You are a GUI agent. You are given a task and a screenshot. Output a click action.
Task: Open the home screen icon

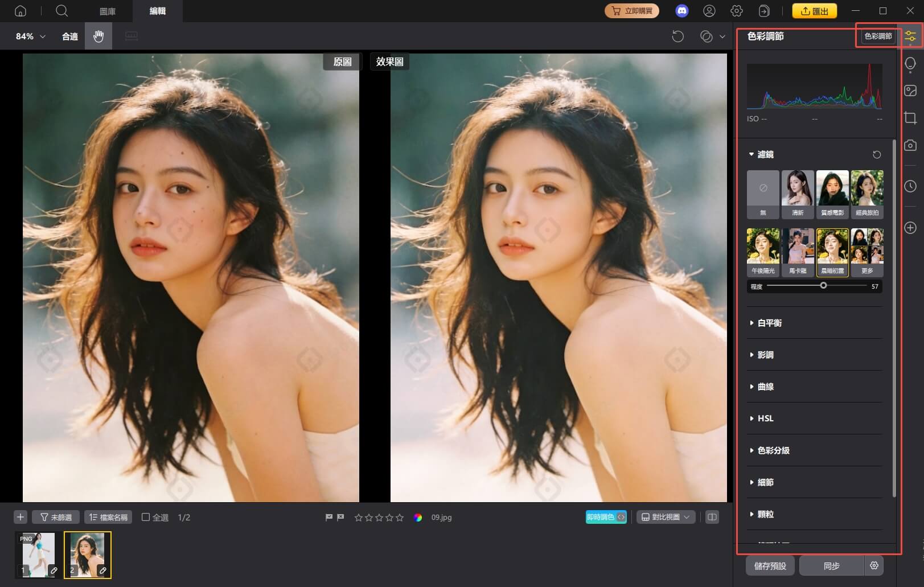pyautogui.click(x=20, y=11)
